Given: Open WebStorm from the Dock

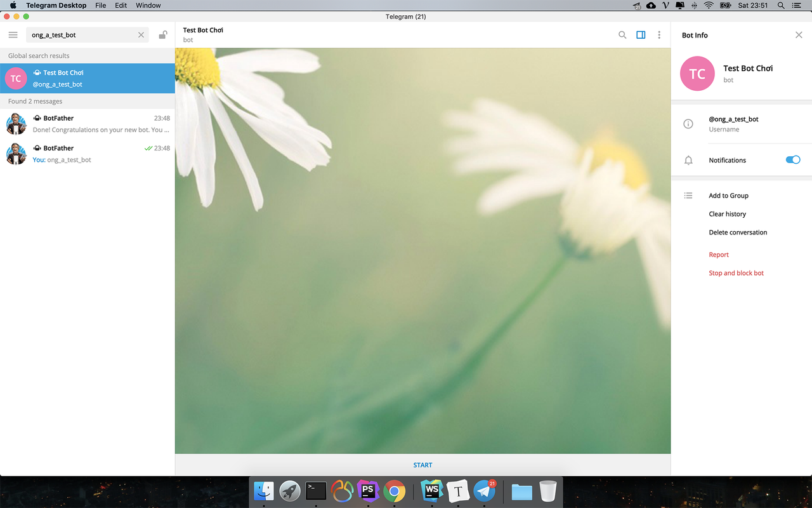Looking at the screenshot, I should click(432, 491).
